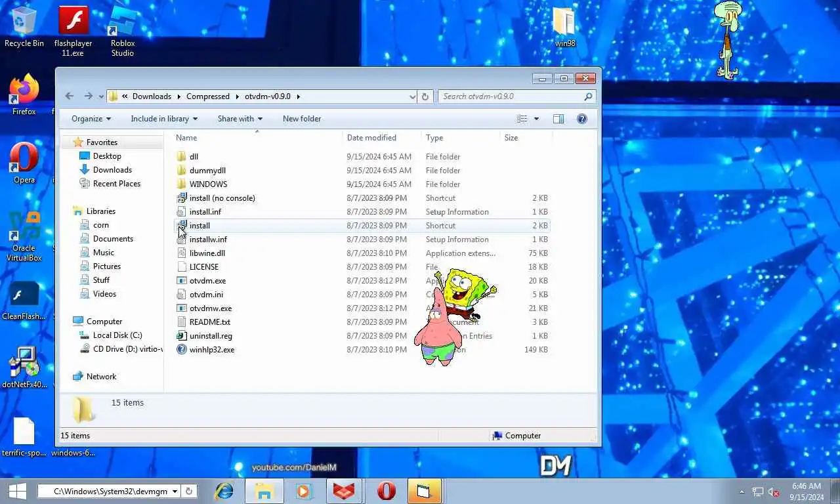Toggle the preview pane icon

[558, 119]
